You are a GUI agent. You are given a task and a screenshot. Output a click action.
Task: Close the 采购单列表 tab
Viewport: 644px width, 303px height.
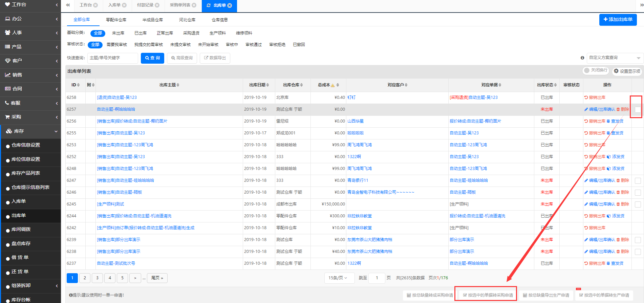click(x=194, y=5)
